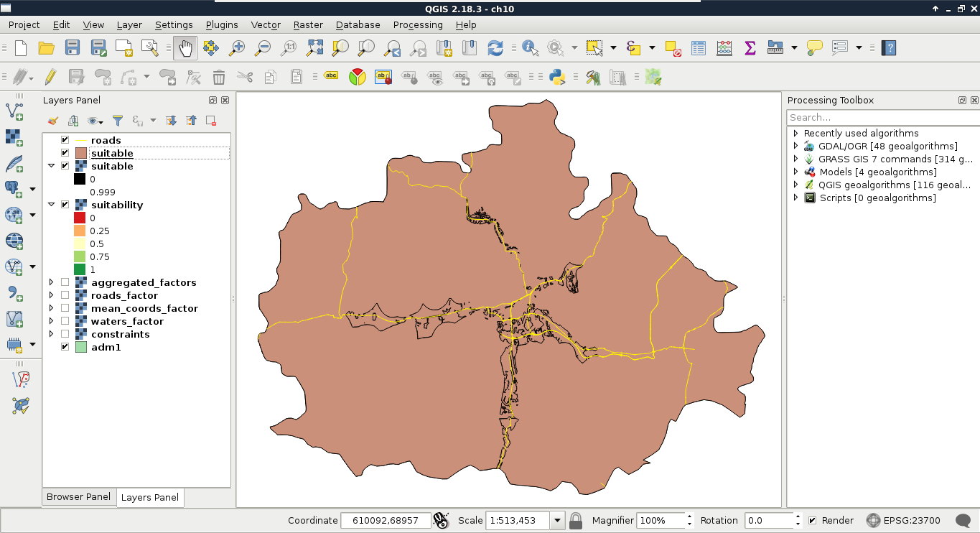Expand the roads_factor layer tree
The width and height of the screenshot is (980, 533).
pyautogui.click(x=51, y=295)
